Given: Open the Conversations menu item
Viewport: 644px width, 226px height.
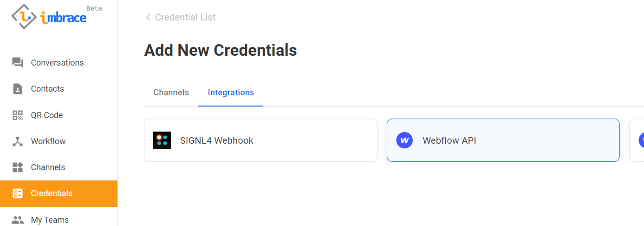Looking at the screenshot, I should 57,63.
